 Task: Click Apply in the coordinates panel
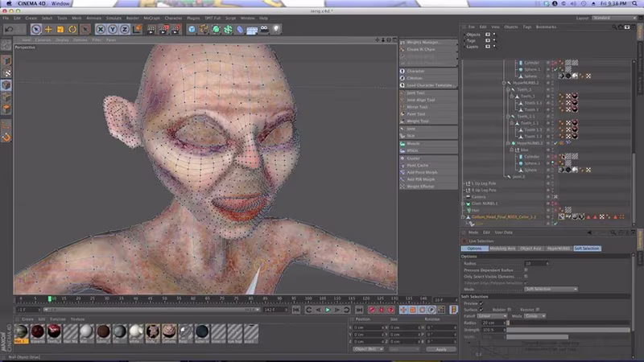[441, 349]
